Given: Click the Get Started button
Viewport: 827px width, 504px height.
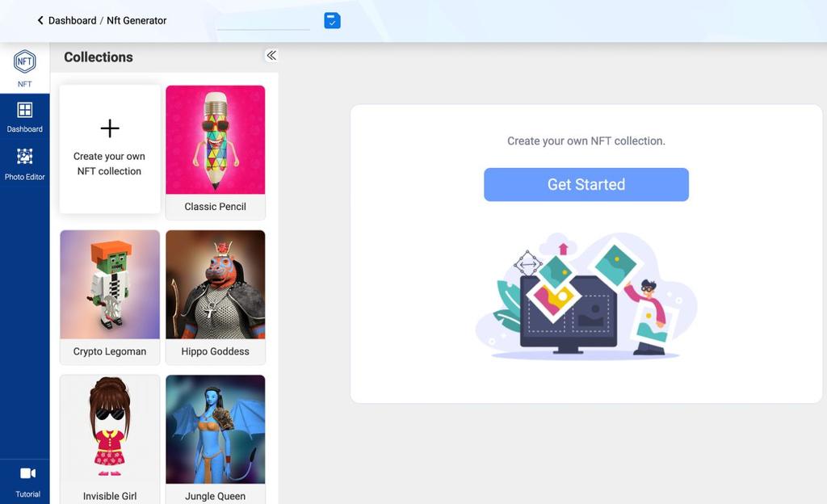Looking at the screenshot, I should 586,184.
